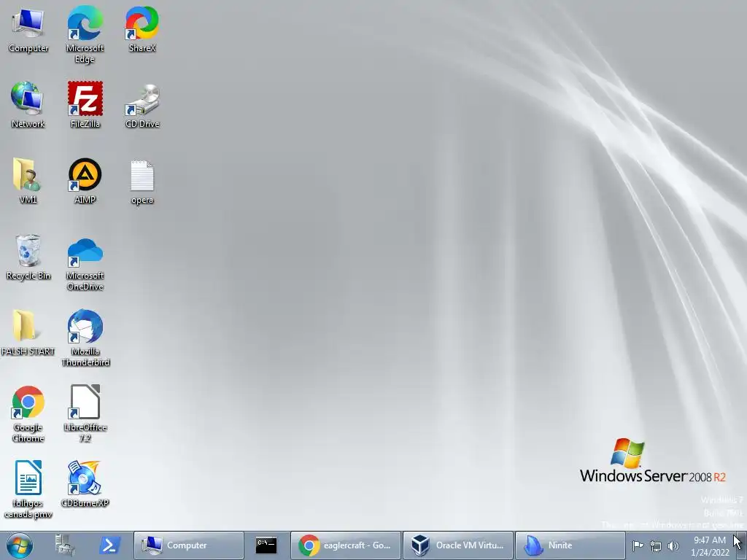Open the volume speaker tray icon
The image size is (747, 560).
pos(673,546)
